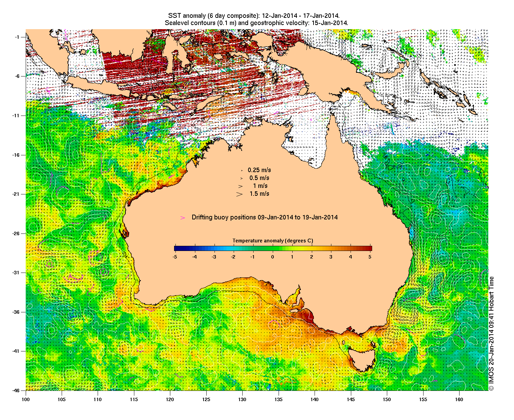Click longitude axis label 135
The width and height of the screenshot is (514, 420).
[279, 399]
